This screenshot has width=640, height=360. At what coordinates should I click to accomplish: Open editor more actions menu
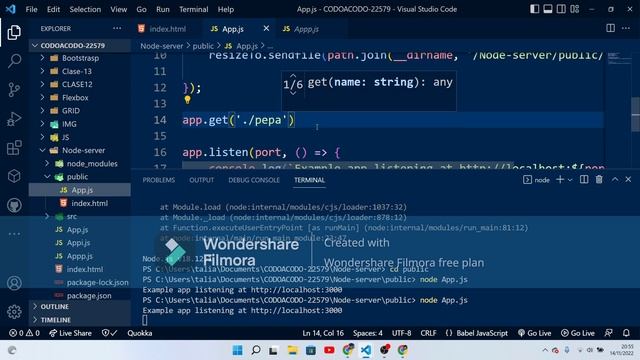[626, 28]
